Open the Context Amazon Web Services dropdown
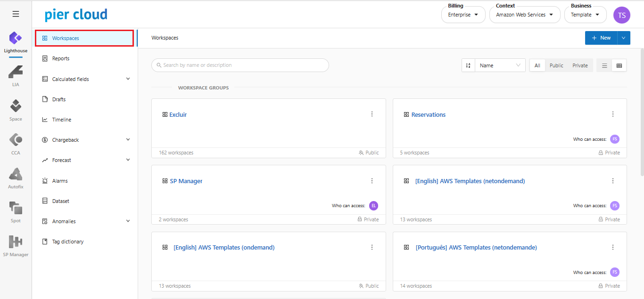The image size is (644, 299). (x=524, y=15)
